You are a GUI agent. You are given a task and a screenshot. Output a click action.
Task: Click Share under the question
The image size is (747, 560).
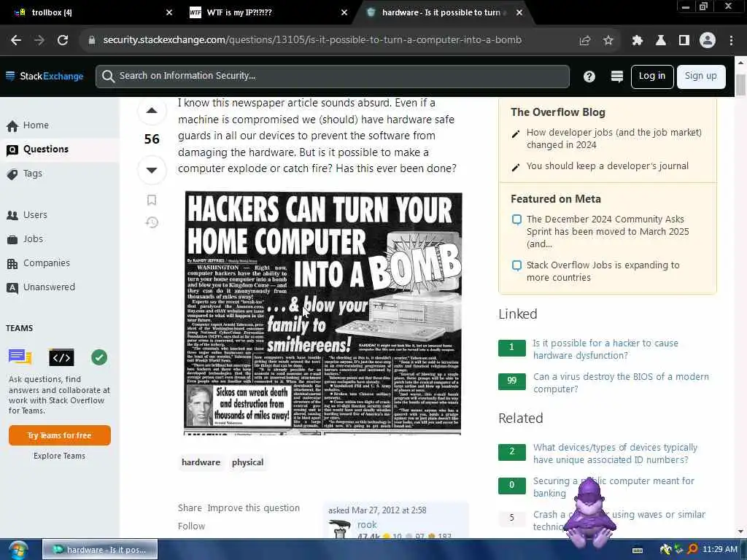coord(190,508)
